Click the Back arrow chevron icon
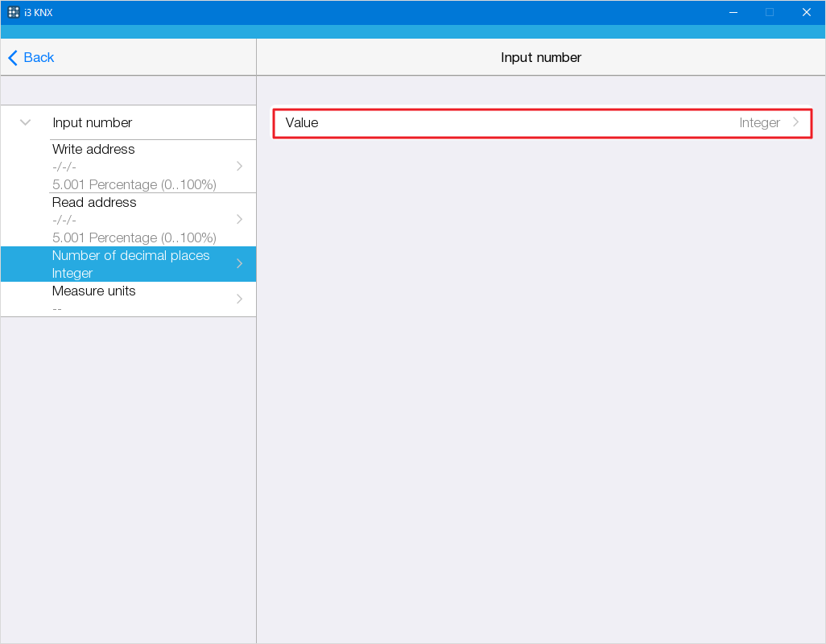Screen dimensions: 826x644 [x=13, y=58]
